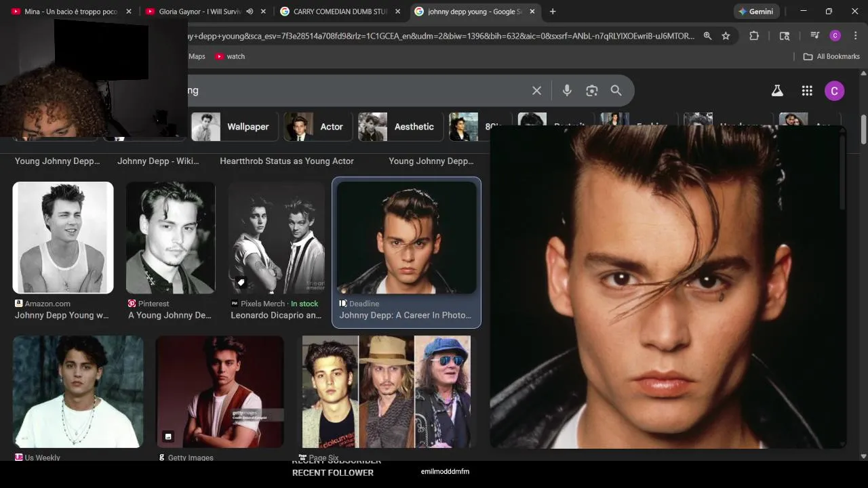
Task: Close the Mina - Un bacio tab
Action: tap(129, 12)
